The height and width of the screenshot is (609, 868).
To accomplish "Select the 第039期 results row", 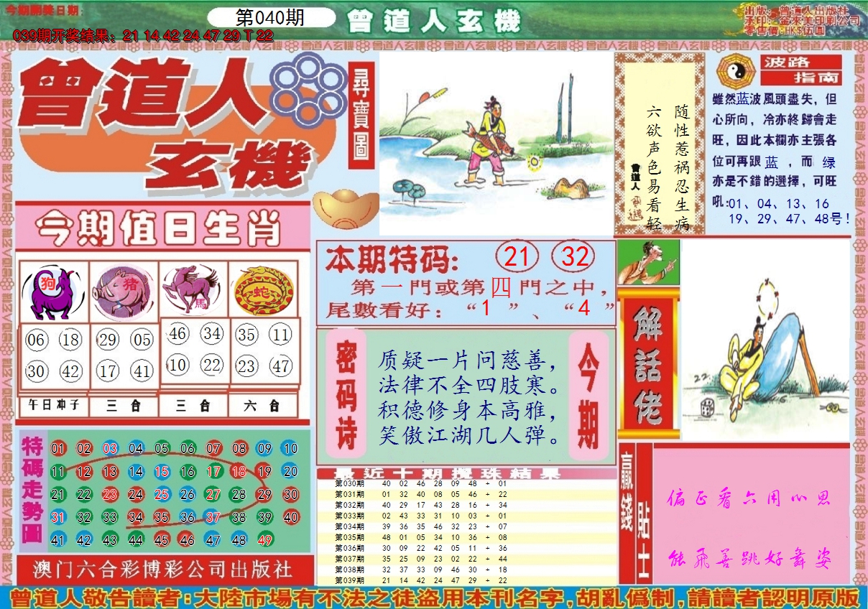I will pyautogui.click(x=467, y=580).
